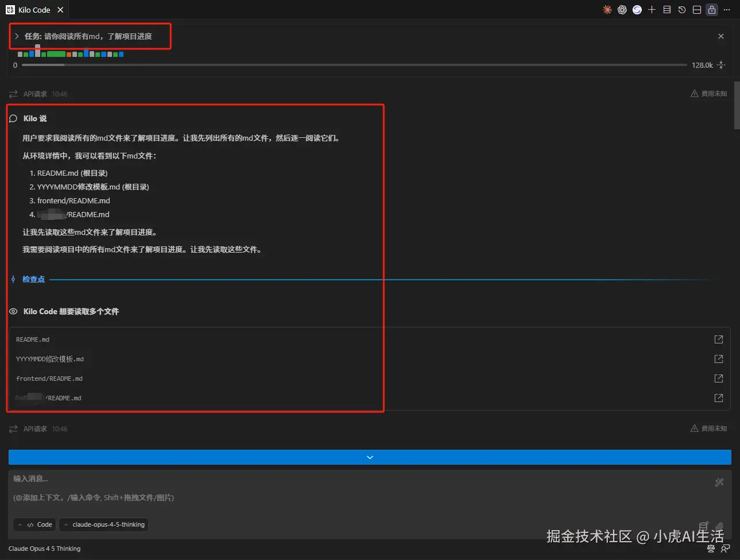Open the orange Claude starburst icon
This screenshot has width=740, height=560.
tap(607, 10)
